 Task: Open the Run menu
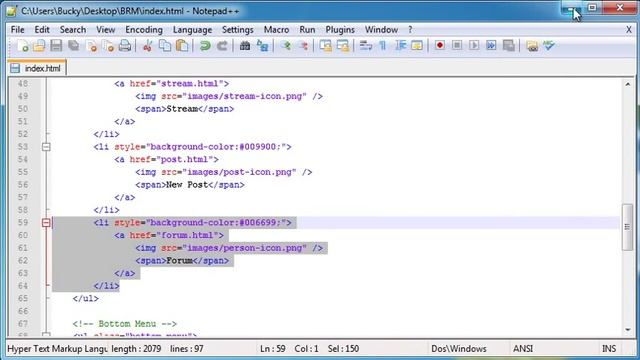pos(307,30)
